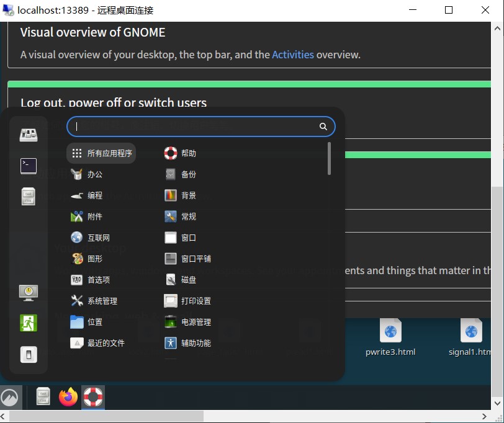Click the remote desktop horizontal scrollbar thumb
This screenshot has height=423, width=504.
106,416
